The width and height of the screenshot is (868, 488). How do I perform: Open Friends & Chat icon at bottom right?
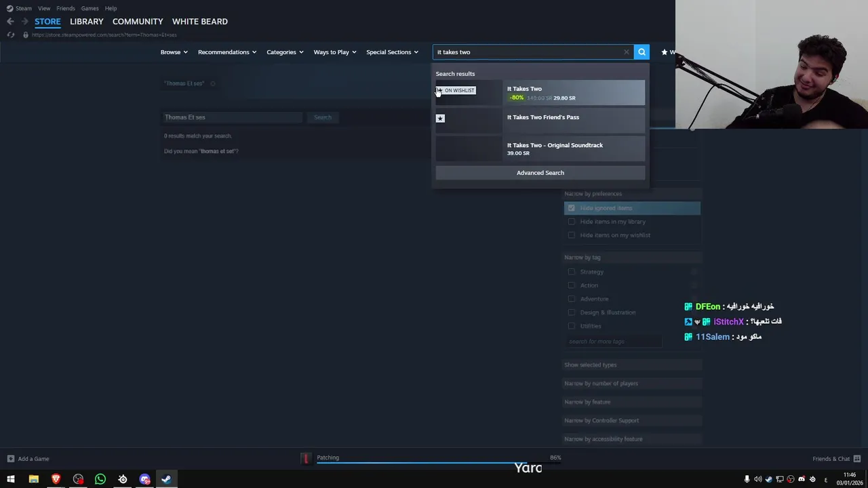tap(857, 459)
